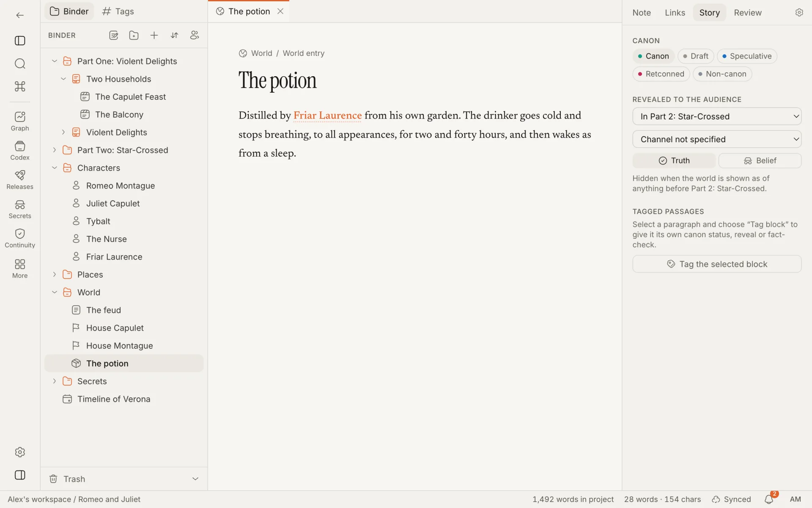Open the Releases section
The image size is (812, 508).
(20, 180)
